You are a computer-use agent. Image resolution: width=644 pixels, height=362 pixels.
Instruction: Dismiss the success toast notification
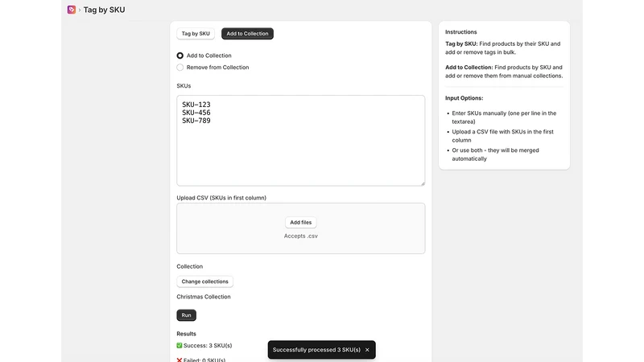[367, 350]
